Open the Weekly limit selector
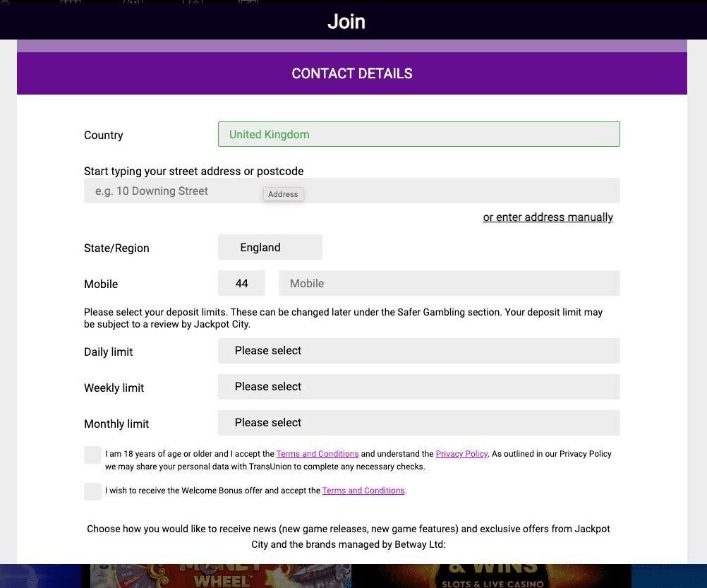 pos(418,387)
